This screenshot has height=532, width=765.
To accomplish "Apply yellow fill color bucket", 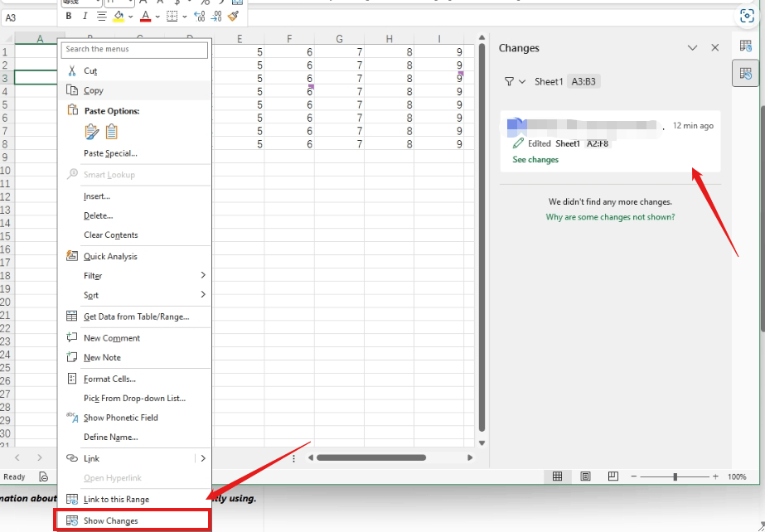I will click(x=119, y=16).
